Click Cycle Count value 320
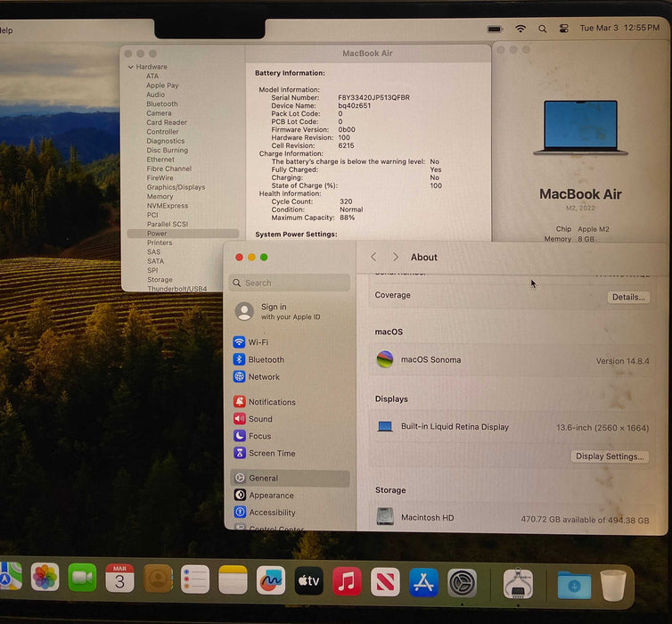 (346, 201)
